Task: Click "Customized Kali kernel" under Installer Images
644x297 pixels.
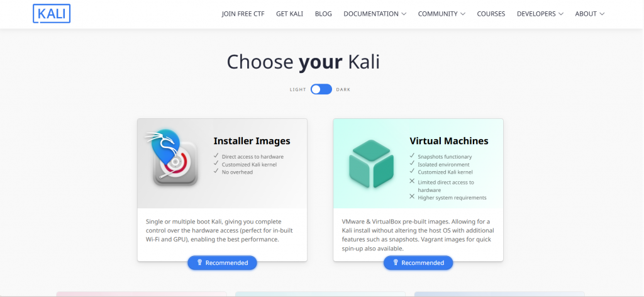Action: (249, 164)
